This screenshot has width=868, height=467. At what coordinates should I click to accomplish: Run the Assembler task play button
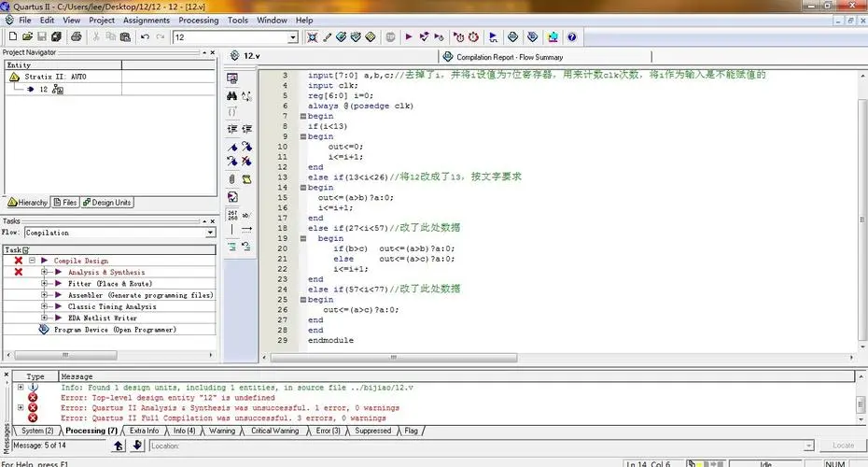click(58, 295)
